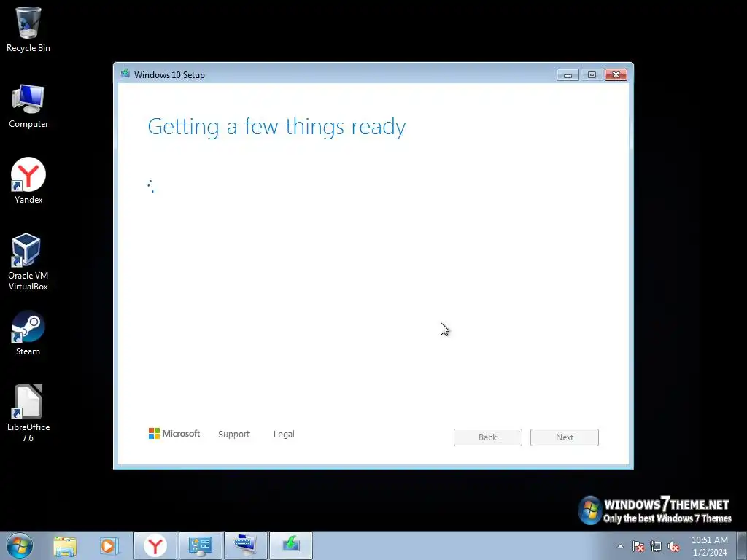The height and width of the screenshot is (560, 747).
Task: Open the on-screen keyboard taskbar item
Action: coord(246,545)
